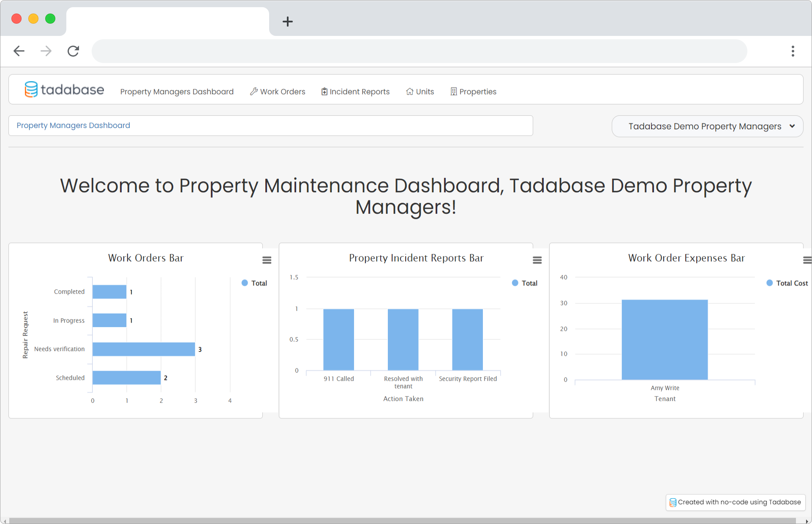Image resolution: width=812 pixels, height=524 pixels.
Task: Click the Property Incident Reports Bar title
Action: (416, 258)
